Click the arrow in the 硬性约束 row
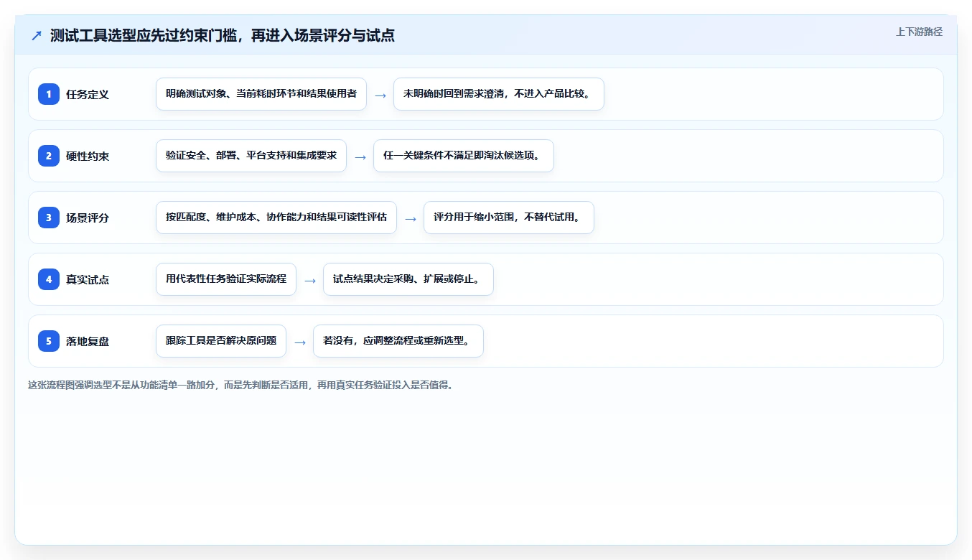 point(360,157)
